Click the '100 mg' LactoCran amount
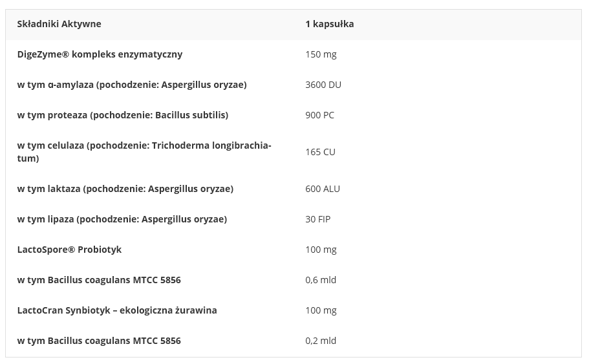The image size is (589, 364). (321, 310)
